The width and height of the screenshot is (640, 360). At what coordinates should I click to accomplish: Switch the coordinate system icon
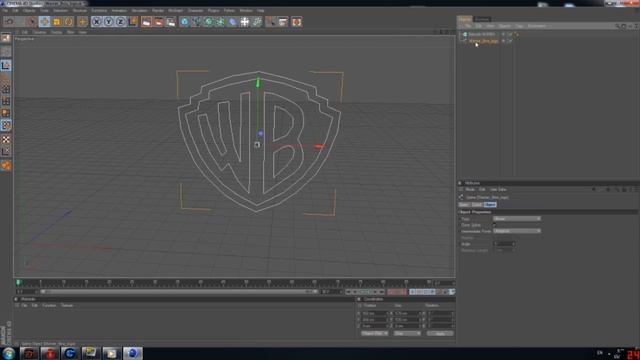click(133, 21)
